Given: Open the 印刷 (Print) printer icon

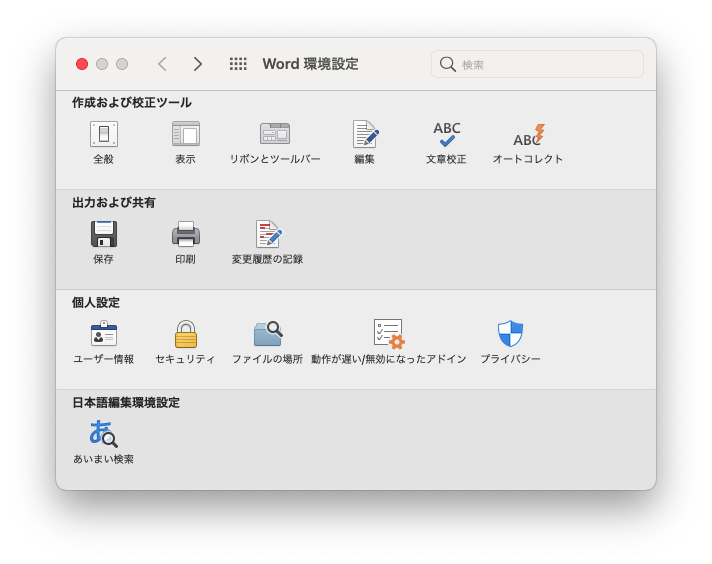Looking at the screenshot, I should [186, 234].
